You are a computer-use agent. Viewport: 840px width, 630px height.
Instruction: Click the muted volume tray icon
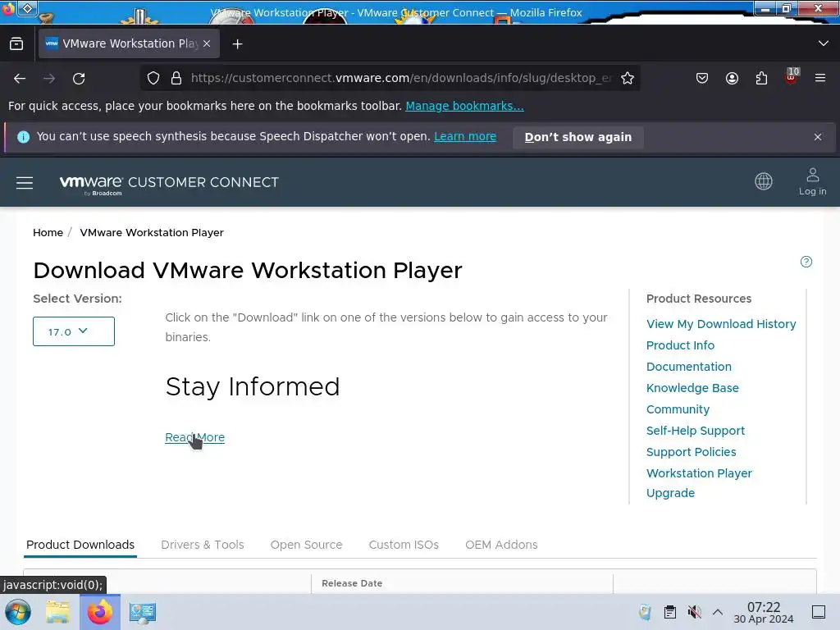point(694,612)
